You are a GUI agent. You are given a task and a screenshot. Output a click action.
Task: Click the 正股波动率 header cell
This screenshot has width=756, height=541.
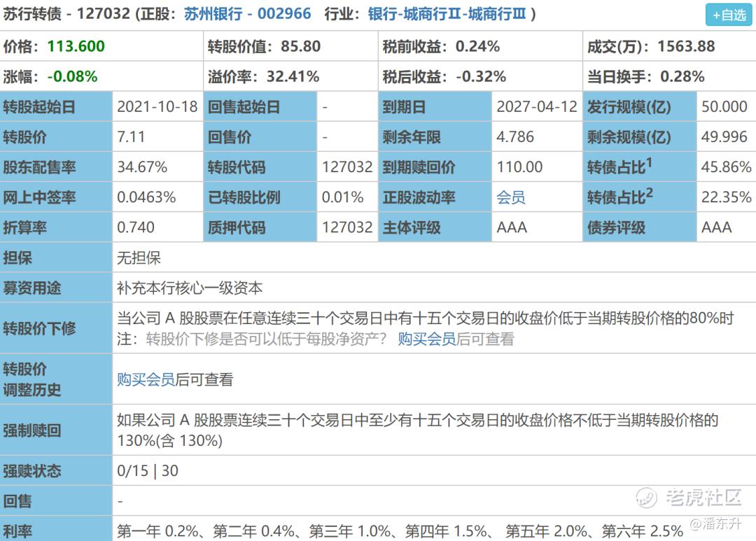(435, 197)
